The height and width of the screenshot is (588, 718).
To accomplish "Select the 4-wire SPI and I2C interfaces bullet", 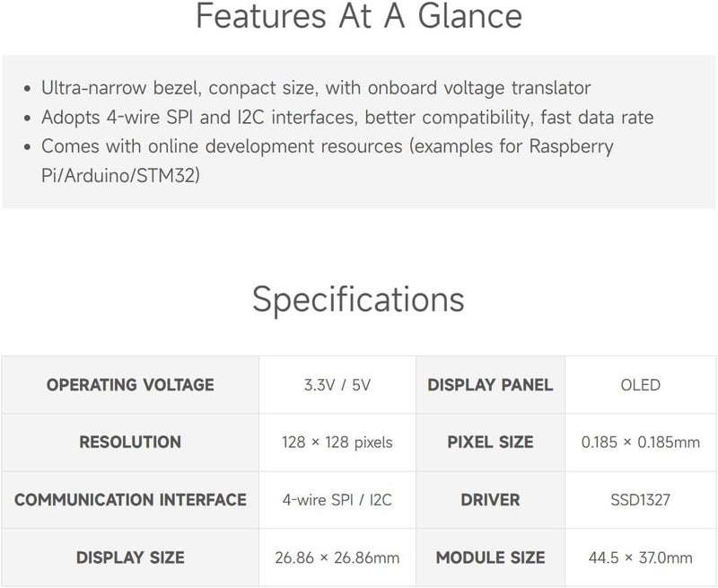I will pos(347,118).
